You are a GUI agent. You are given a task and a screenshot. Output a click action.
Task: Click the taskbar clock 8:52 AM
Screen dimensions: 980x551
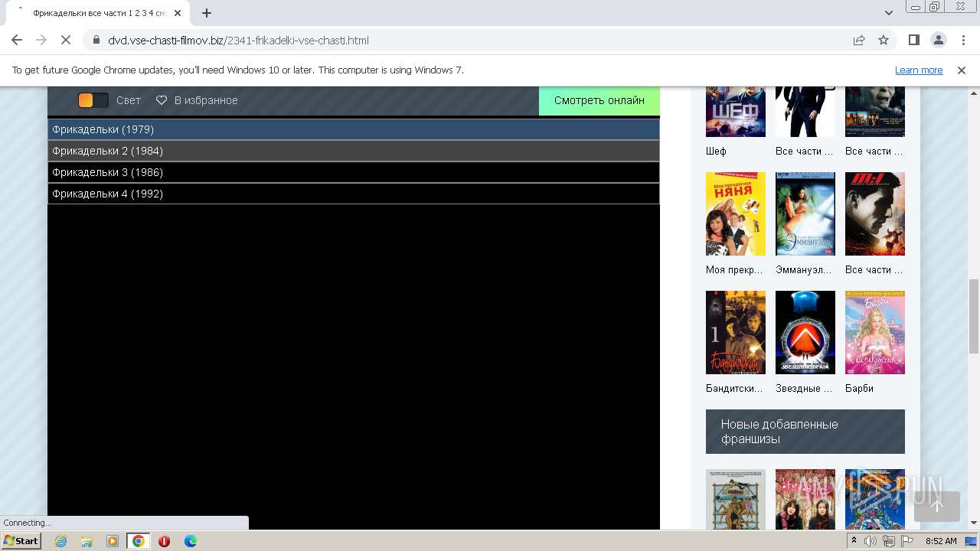tap(941, 541)
